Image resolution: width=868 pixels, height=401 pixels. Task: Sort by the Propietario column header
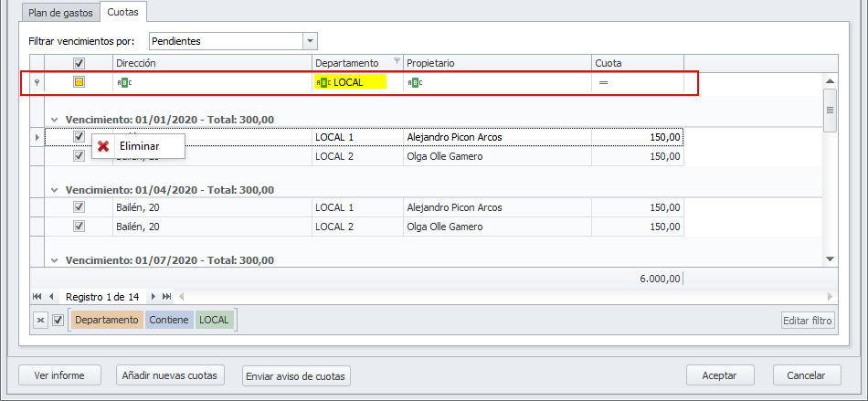click(497, 63)
